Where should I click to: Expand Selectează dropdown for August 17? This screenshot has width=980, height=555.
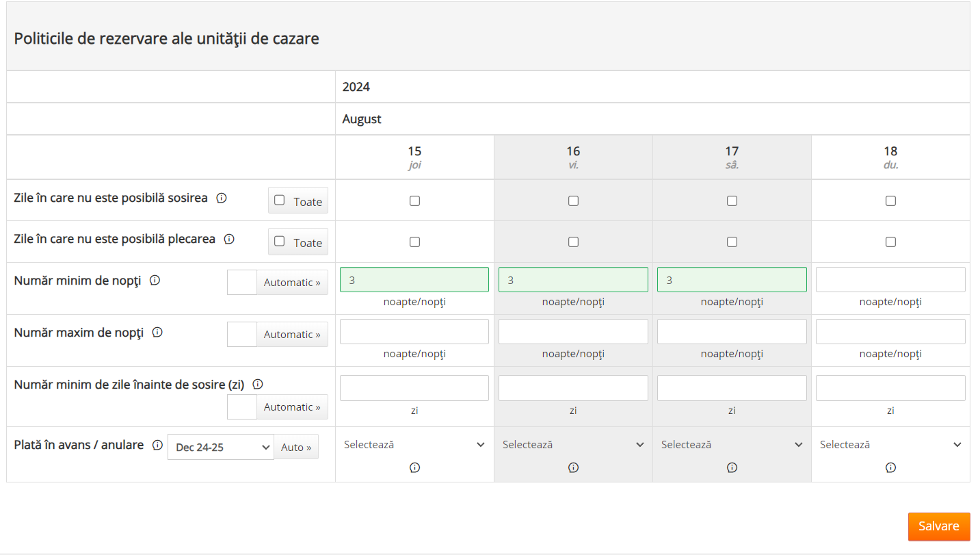point(732,444)
